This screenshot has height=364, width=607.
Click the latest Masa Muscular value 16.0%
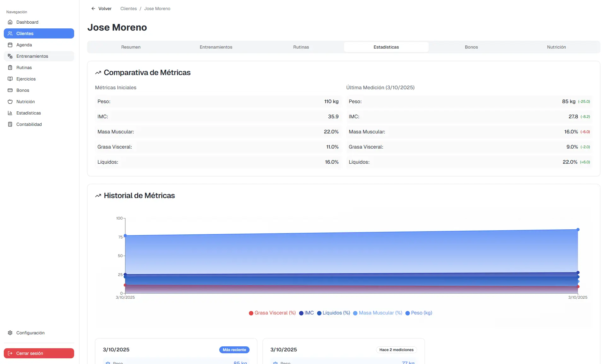571,132
